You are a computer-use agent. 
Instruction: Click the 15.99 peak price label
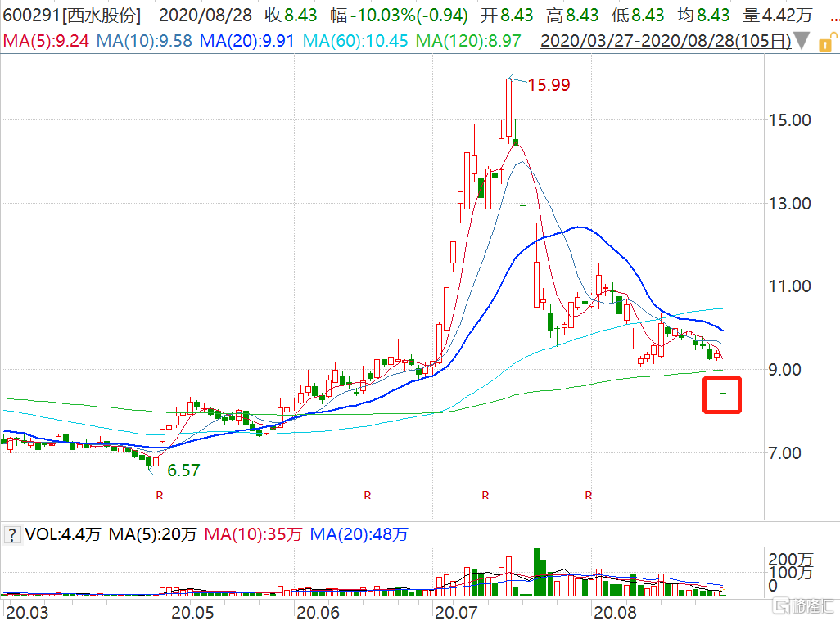[548, 84]
